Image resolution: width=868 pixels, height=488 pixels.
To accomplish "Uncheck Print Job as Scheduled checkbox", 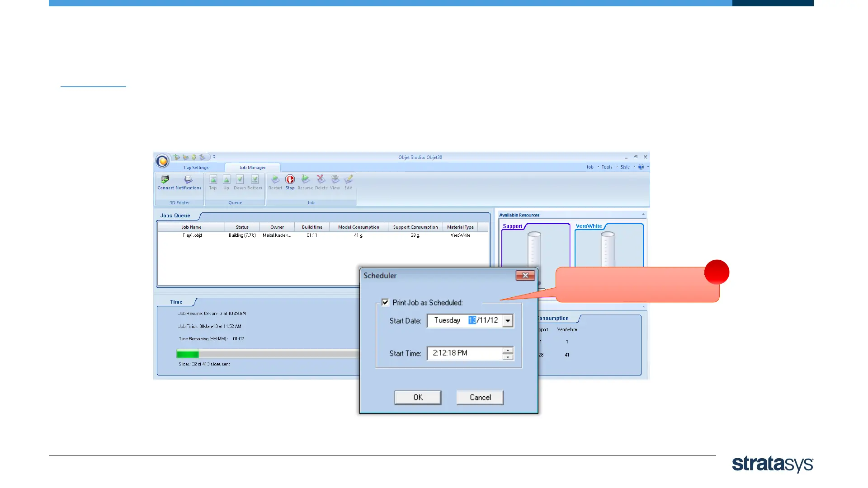I will tap(385, 302).
